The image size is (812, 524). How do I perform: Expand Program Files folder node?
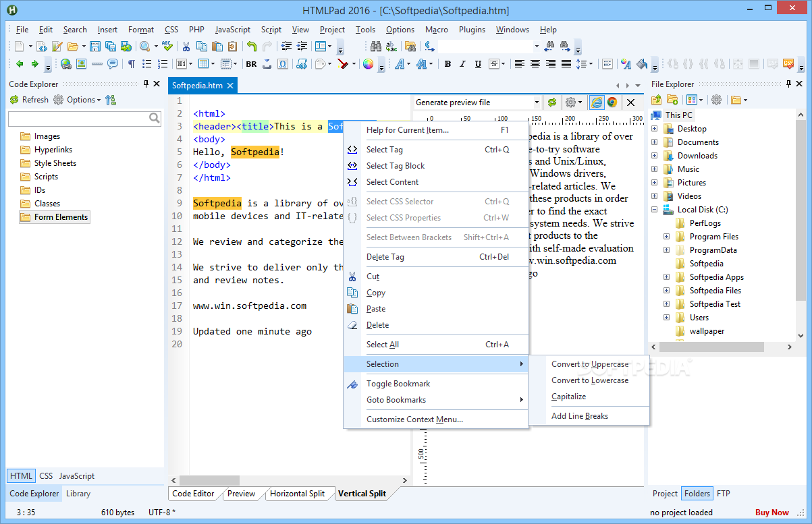coord(666,237)
